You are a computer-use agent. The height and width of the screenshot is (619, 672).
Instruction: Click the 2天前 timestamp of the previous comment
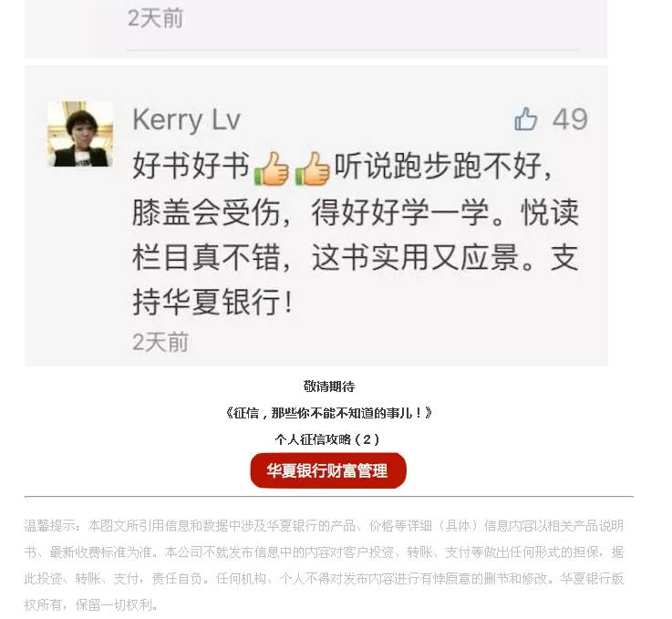tap(156, 18)
